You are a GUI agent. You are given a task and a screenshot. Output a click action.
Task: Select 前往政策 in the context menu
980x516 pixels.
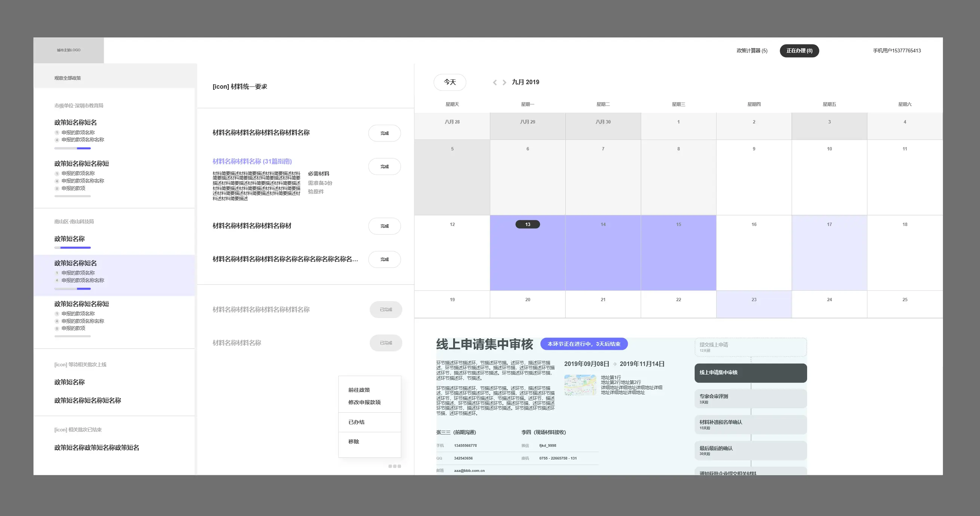pos(359,390)
